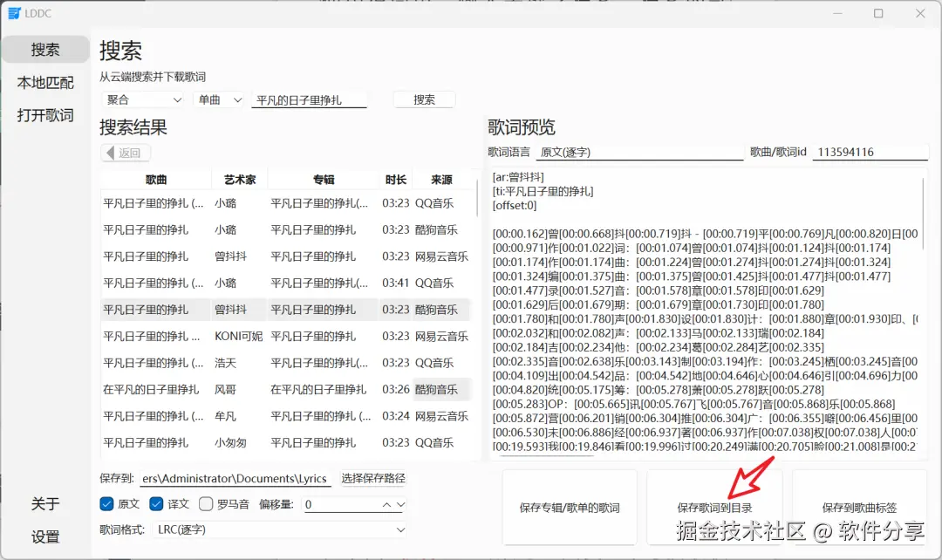Open the 歌词语言 原文(逐字) field
This screenshot has height=560, width=942.
pyautogui.click(x=640, y=152)
